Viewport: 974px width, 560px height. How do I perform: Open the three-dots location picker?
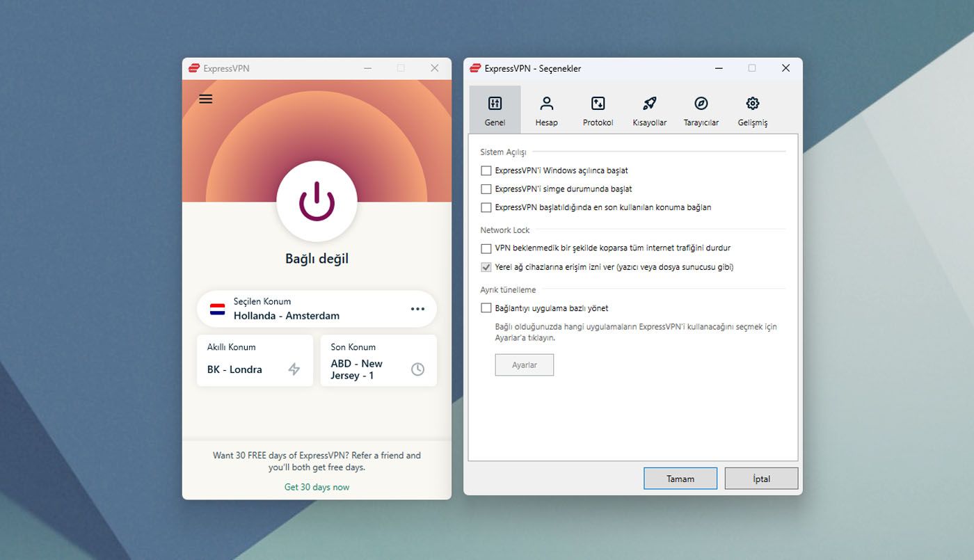coord(417,309)
